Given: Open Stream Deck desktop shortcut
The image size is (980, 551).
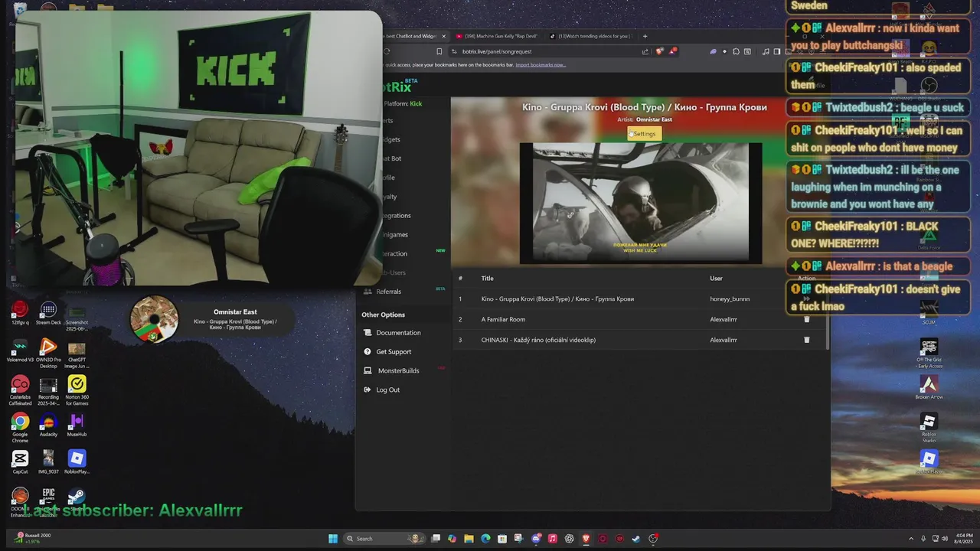Looking at the screenshot, I should pos(48,314).
